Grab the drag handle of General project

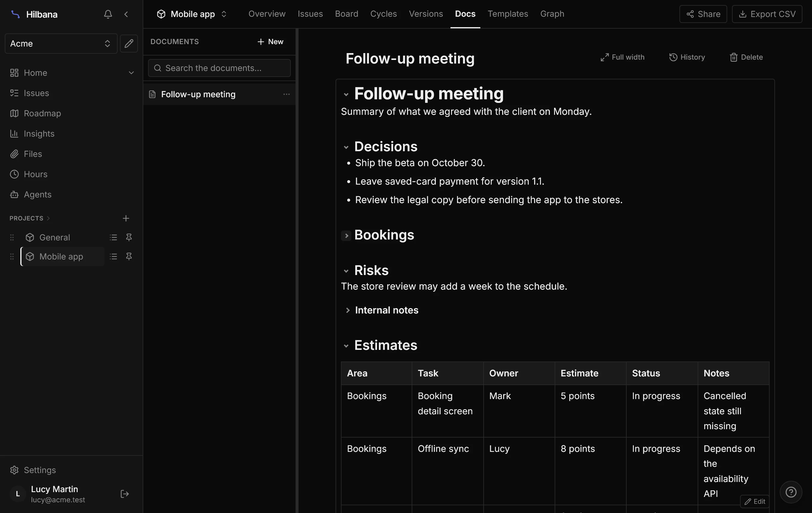(12, 237)
